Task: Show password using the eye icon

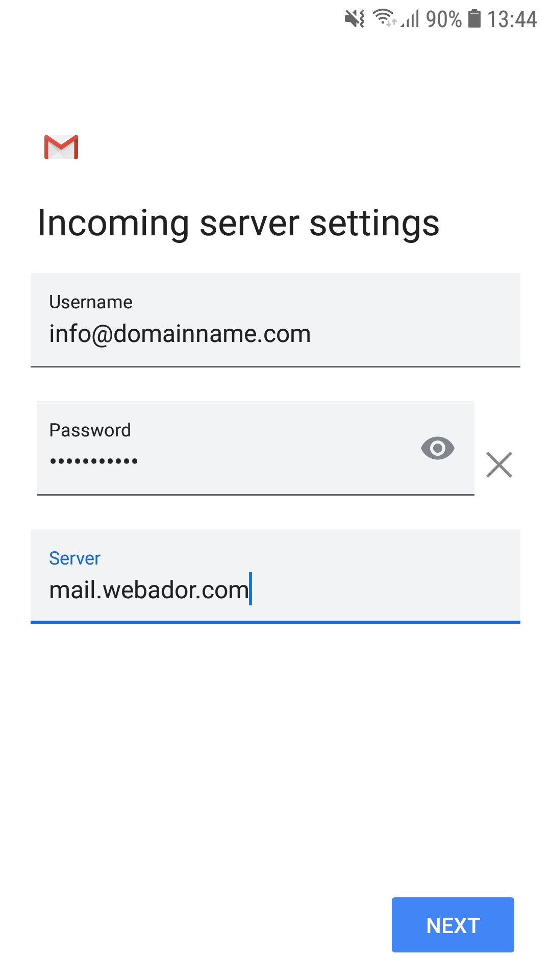Action: pyautogui.click(x=438, y=448)
